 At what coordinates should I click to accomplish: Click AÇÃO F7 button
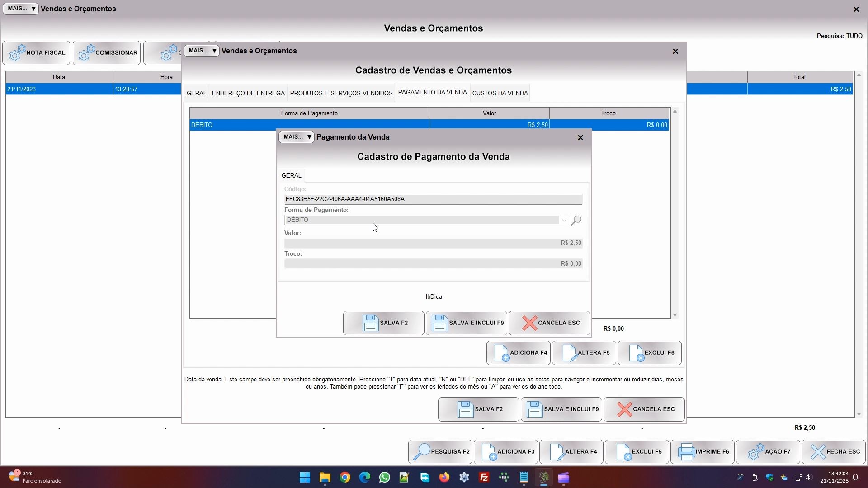pos(768,452)
